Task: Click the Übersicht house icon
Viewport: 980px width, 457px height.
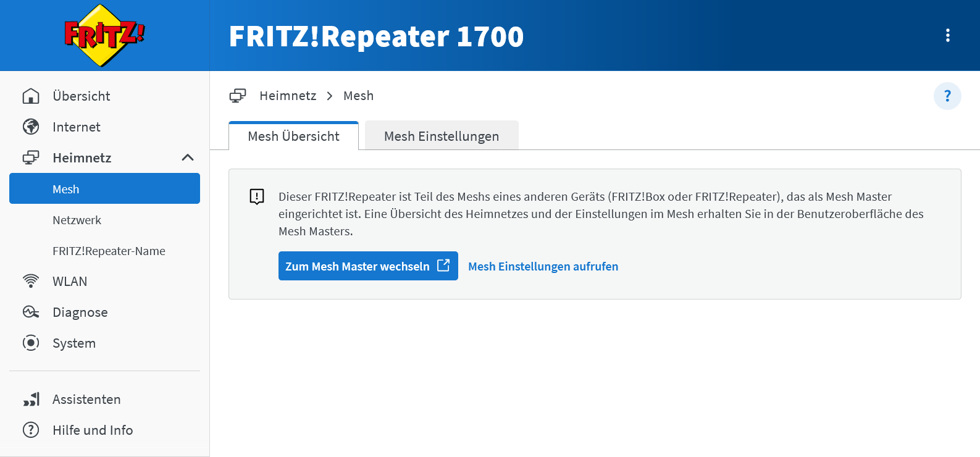Action: pos(31,96)
